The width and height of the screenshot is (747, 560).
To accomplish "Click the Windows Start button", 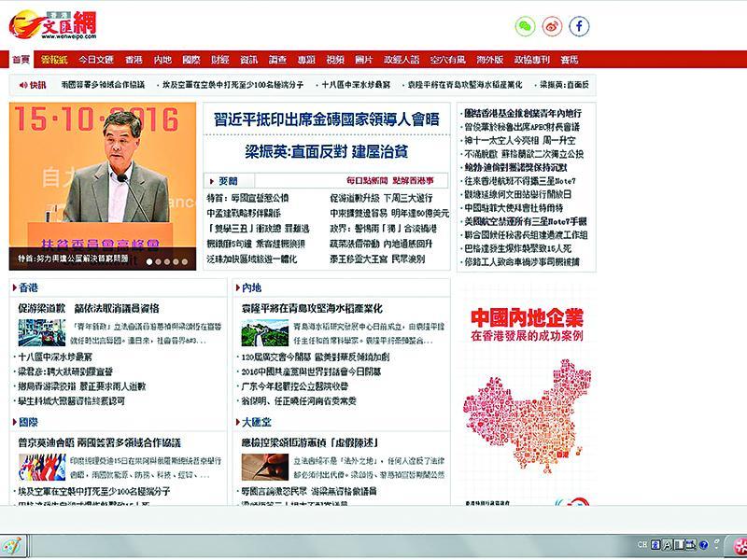I will [x=12, y=543].
